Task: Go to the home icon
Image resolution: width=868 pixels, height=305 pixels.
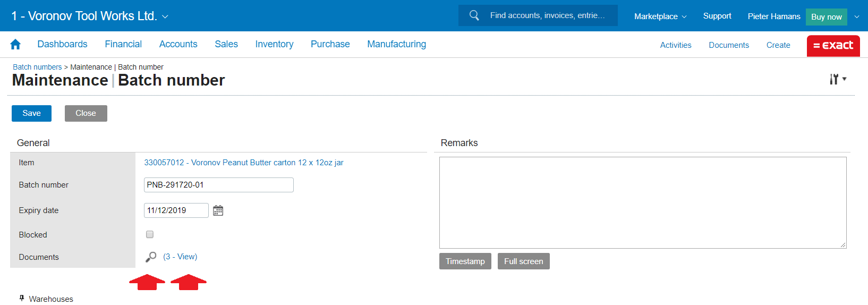Action: [x=15, y=45]
